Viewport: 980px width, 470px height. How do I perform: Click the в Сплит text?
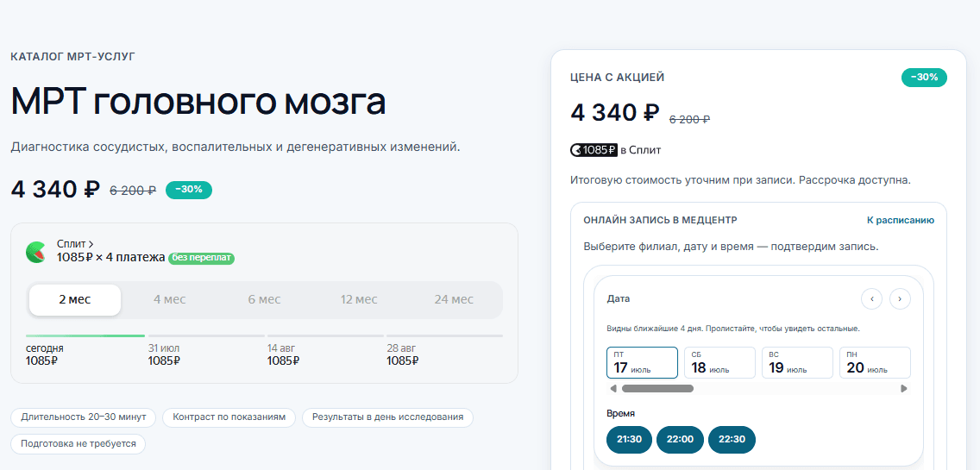point(641,150)
